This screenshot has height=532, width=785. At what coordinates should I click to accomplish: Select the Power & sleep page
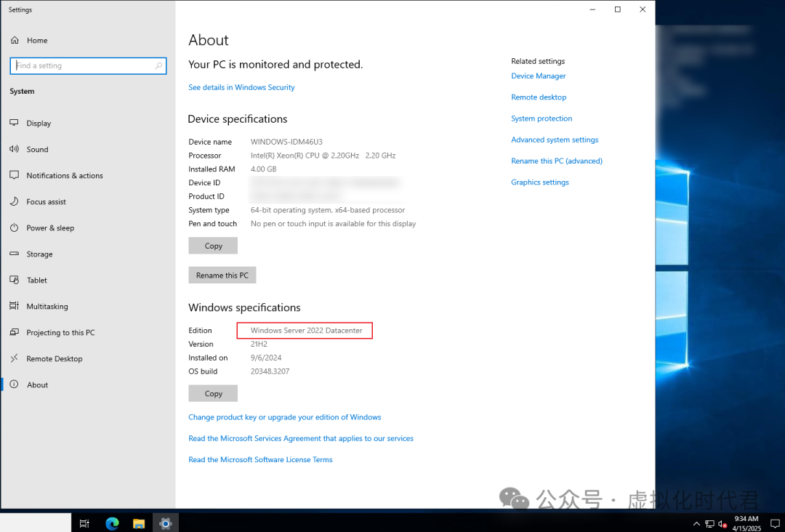(x=50, y=227)
